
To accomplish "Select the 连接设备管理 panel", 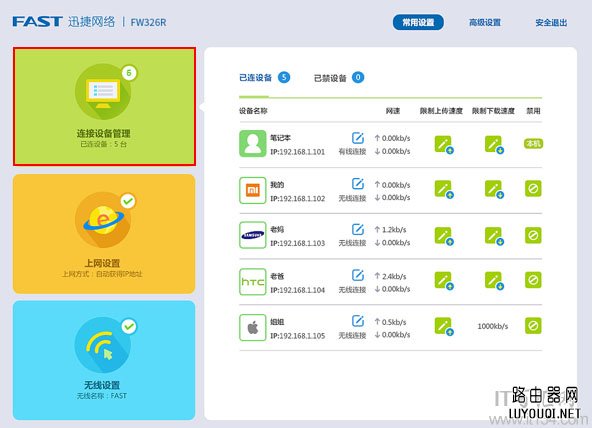I will click(x=104, y=106).
